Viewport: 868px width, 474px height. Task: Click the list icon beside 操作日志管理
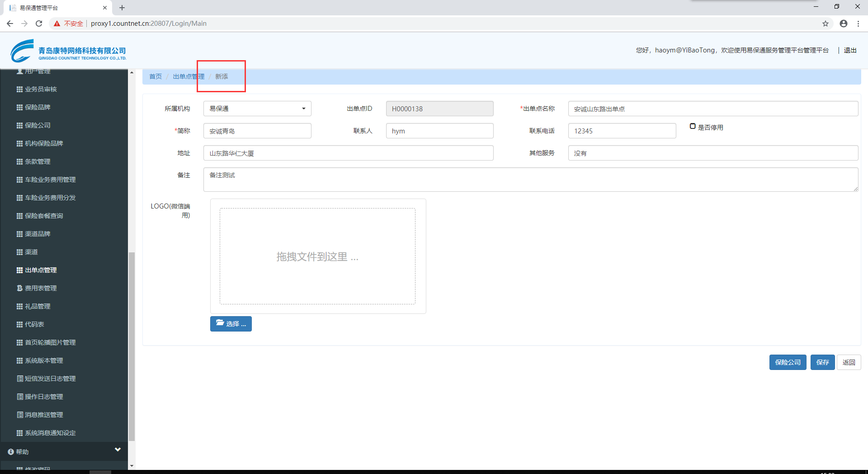tap(20, 397)
